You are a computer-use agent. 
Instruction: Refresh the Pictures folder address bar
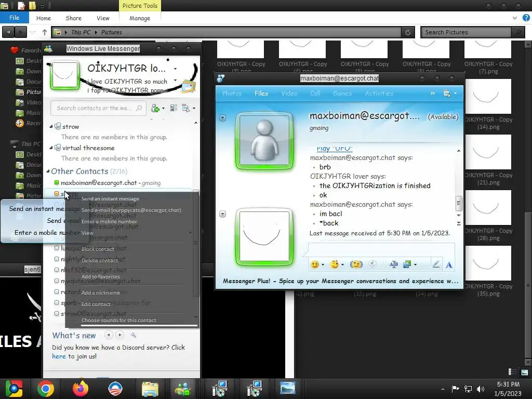pos(408,32)
